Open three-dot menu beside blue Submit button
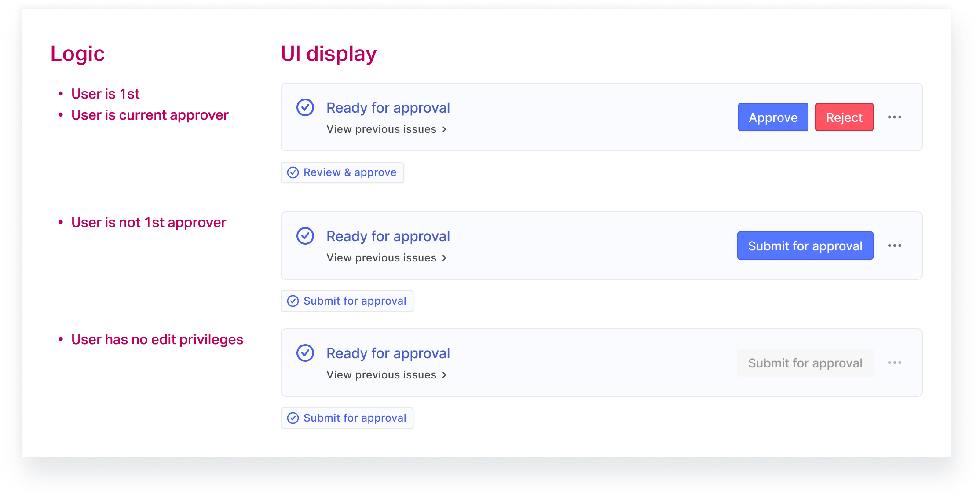The image size is (980, 499). coord(894,246)
